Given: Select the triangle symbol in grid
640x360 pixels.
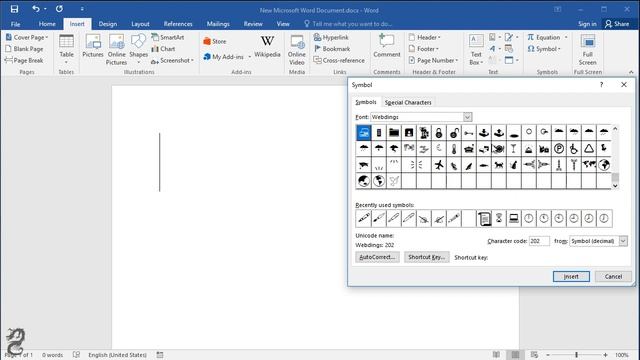Looking at the screenshot, I should (589, 149).
